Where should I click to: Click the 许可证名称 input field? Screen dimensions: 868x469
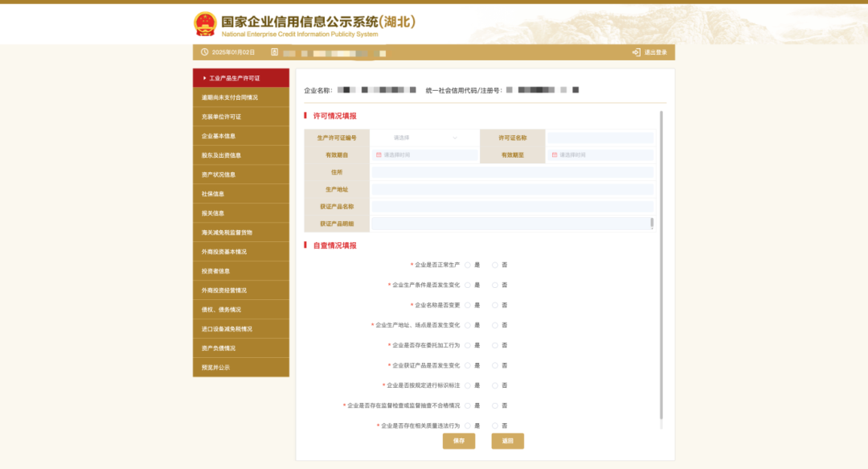[600, 138]
